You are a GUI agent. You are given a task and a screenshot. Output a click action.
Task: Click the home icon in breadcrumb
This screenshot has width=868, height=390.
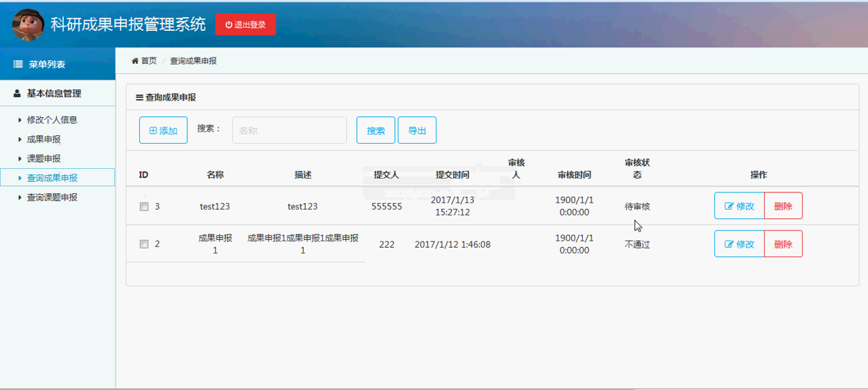point(135,61)
